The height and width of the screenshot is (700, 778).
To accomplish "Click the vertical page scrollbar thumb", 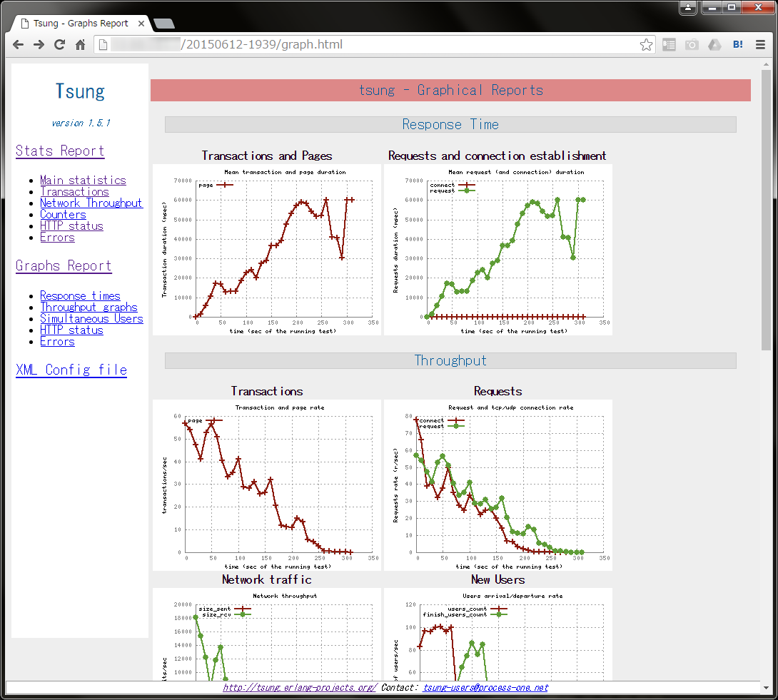I will pos(766,207).
